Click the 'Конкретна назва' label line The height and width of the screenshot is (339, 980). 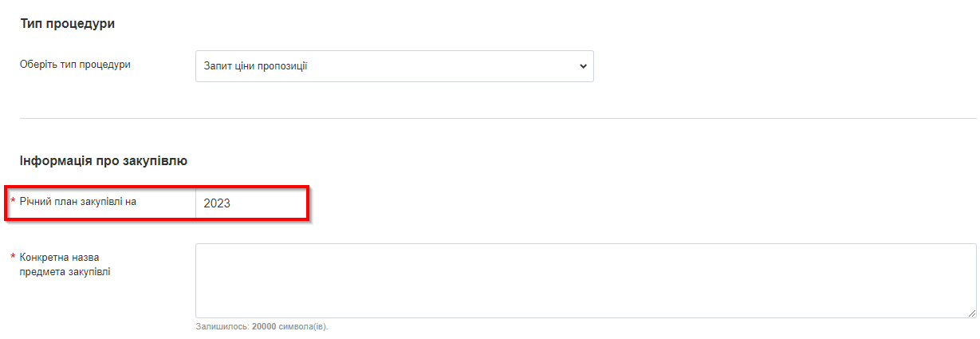pyautogui.click(x=62, y=257)
